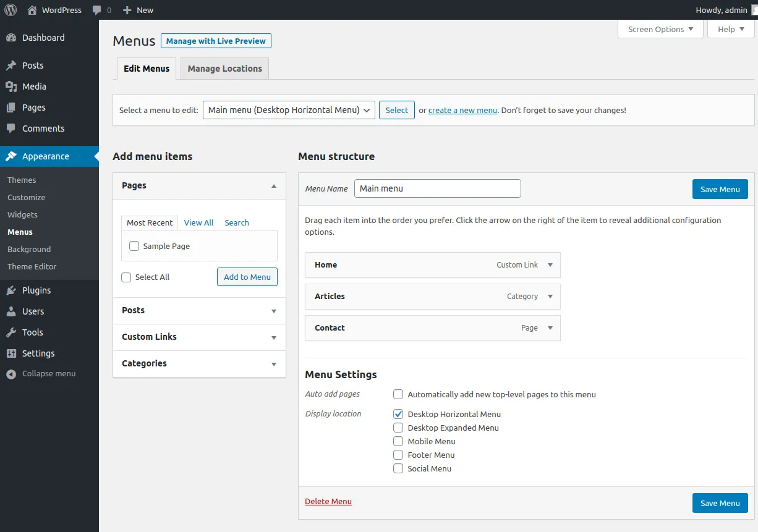Screen dimensions: 758x532
Task: Click the Media icon in sidebar
Action: pyautogui.click(x=11, y=87)
